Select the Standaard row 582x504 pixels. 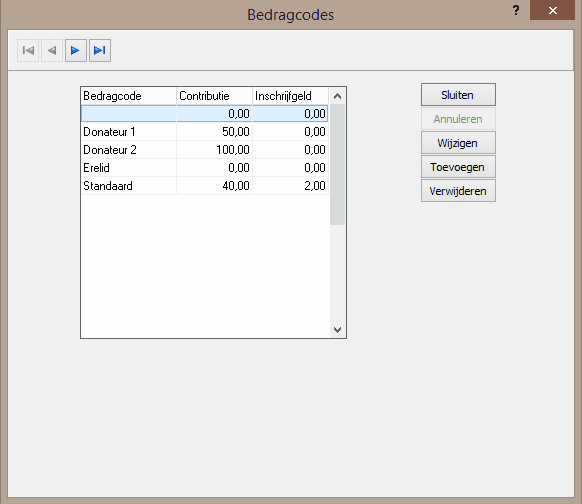coord(204,186)
